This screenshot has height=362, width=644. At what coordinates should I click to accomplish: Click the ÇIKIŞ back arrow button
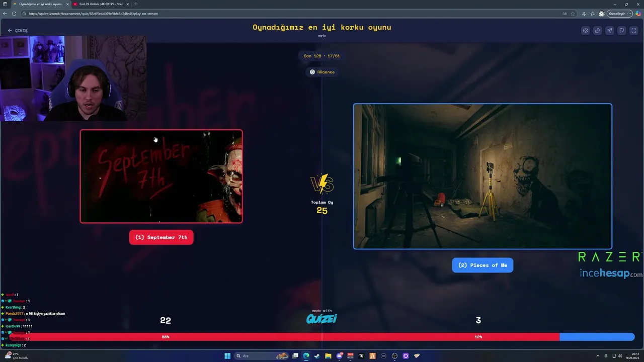point(18,31)
